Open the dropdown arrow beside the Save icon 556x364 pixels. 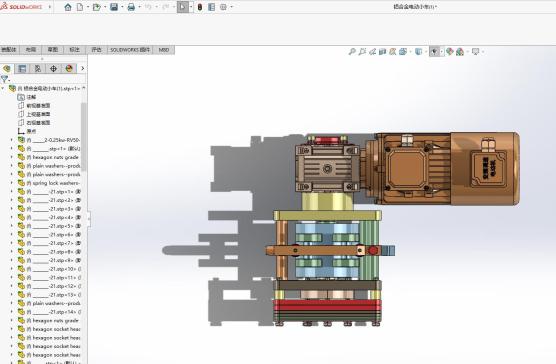[x=122, y=7]
